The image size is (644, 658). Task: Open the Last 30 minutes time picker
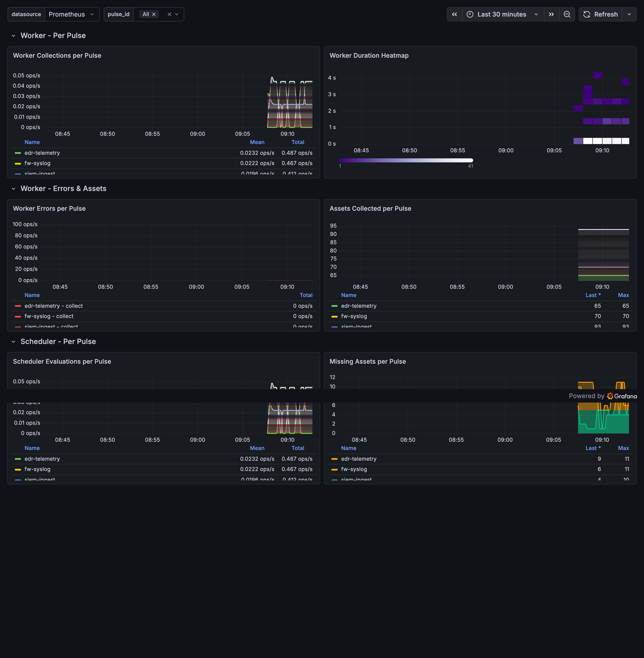tap(503, 14)
